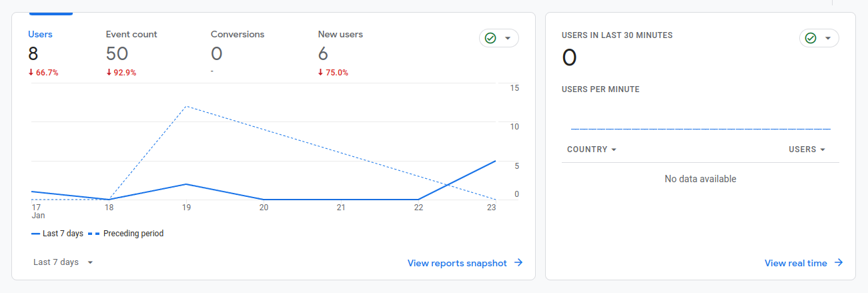Viewport: 868px width, 293px height.
Task: Click red down arrow under Event count
Action: (109, 73)
